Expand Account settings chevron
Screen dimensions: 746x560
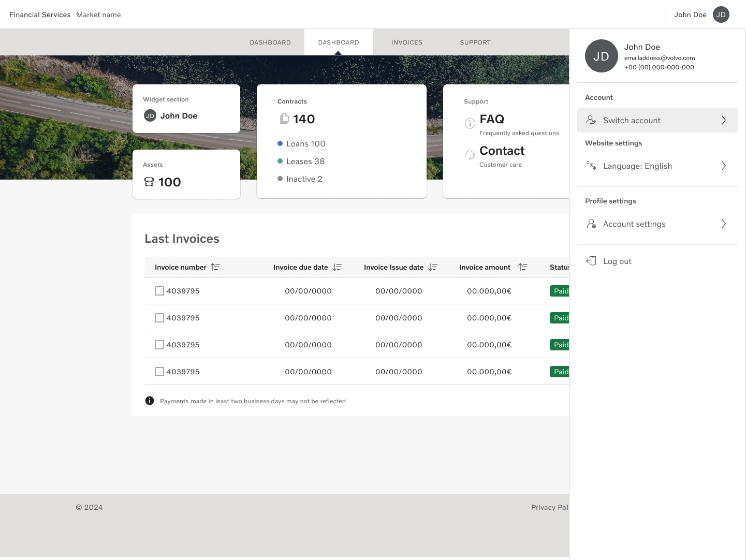pos(723,224)
